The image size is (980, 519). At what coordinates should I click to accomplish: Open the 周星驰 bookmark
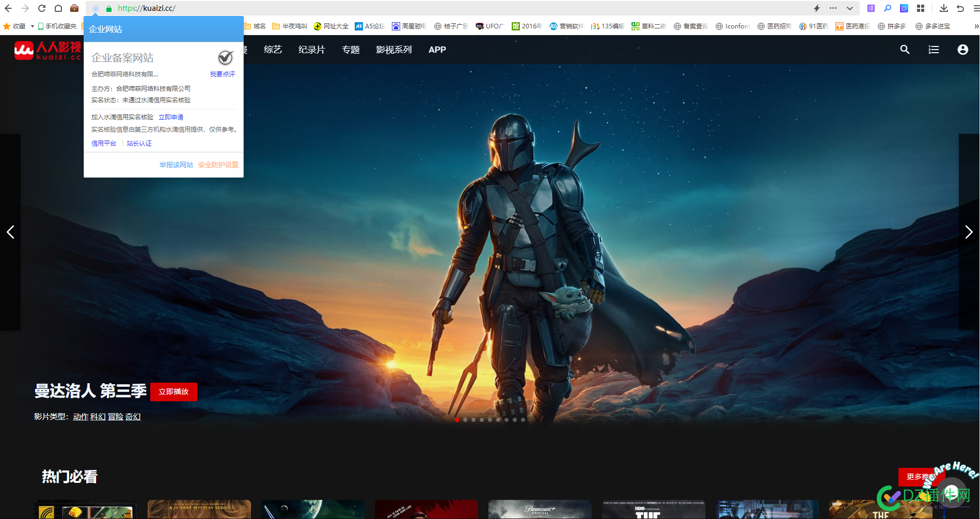409,26
